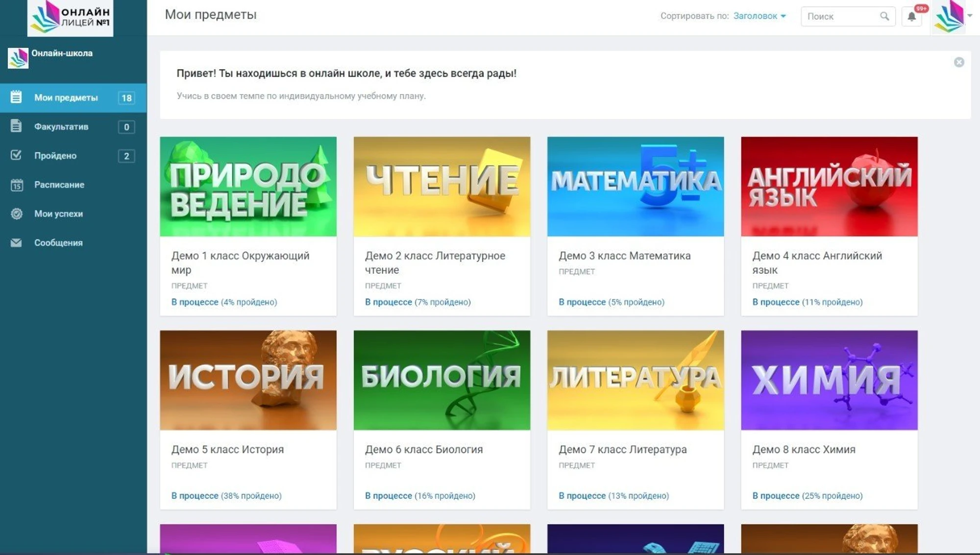Open Демо 3 класс Математика link

point(624,256)
